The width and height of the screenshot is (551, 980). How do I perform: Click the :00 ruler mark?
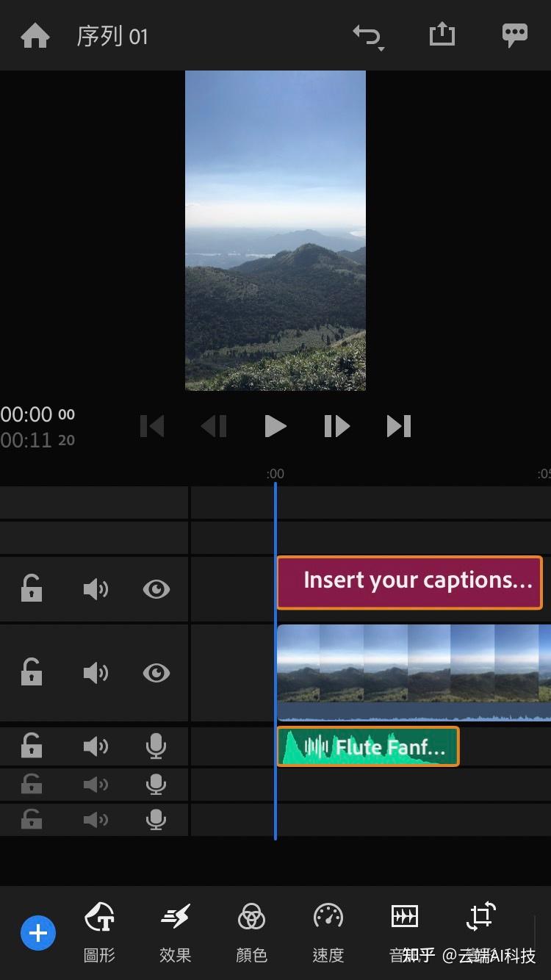[275, 474]
